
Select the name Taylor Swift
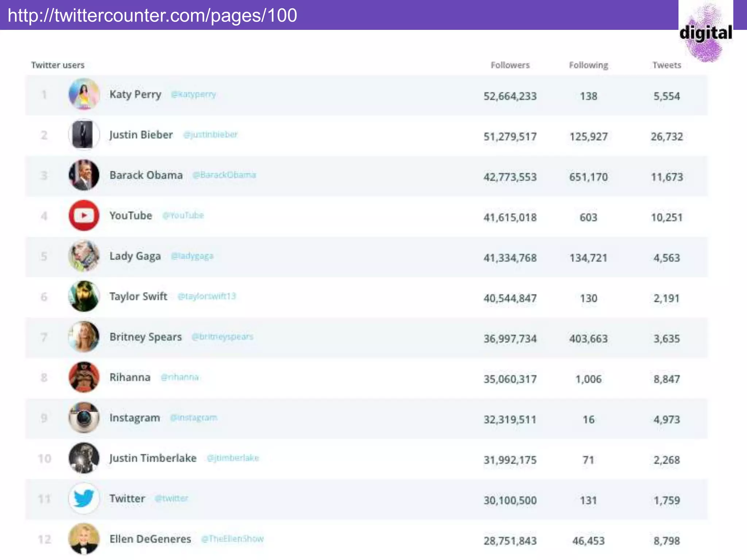click(138, 296)
